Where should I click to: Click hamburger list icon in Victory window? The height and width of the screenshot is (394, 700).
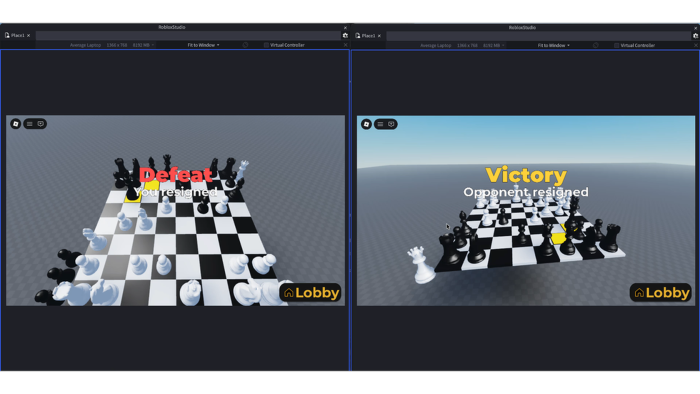point(380,124)
